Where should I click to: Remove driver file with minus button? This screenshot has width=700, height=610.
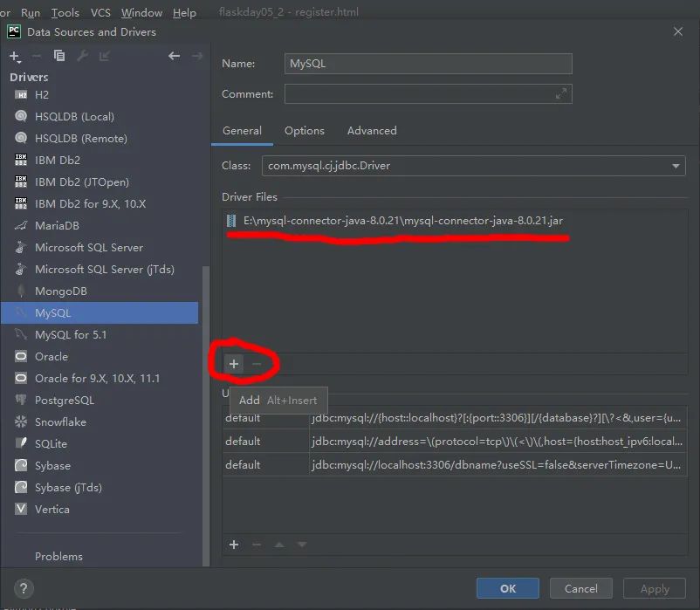pyautogui.click(x=257, y=364)
